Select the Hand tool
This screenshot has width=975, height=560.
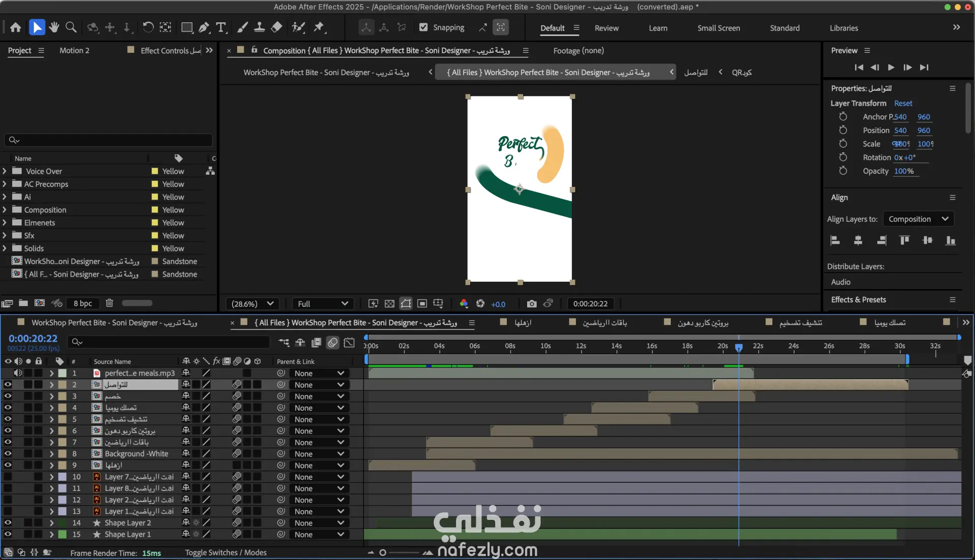pyautogui.click(x=54, y=27)
